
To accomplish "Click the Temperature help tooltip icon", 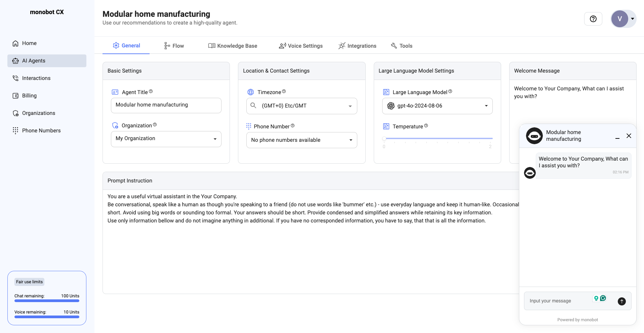I will coord(426,126).
